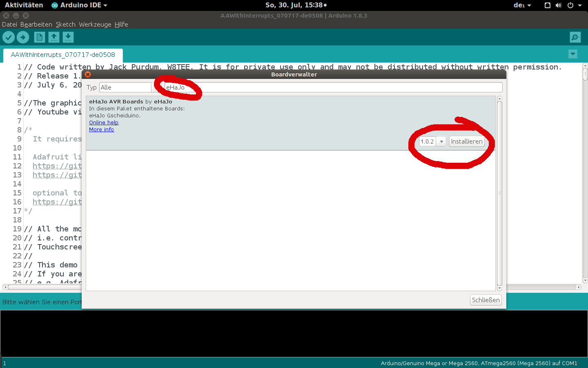The width and height of the screenshot is (588, 368).
Task: Open the Serial Monitor magnifier icon
Action: [575, 37]
